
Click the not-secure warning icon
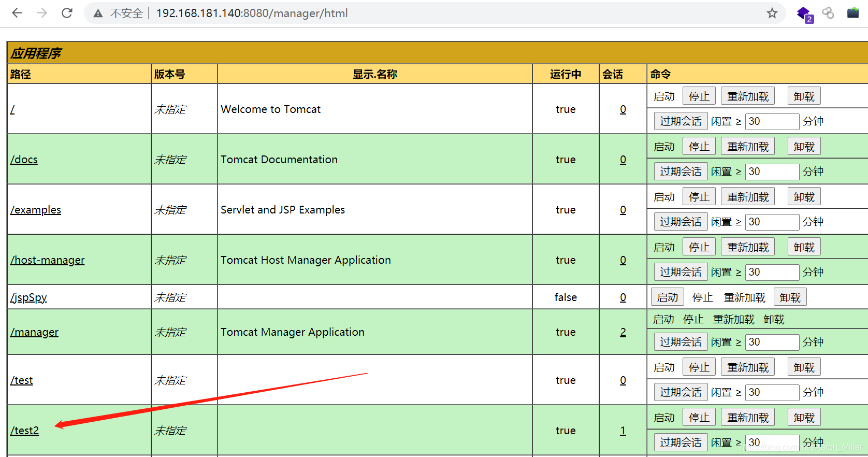pos(98,13)
